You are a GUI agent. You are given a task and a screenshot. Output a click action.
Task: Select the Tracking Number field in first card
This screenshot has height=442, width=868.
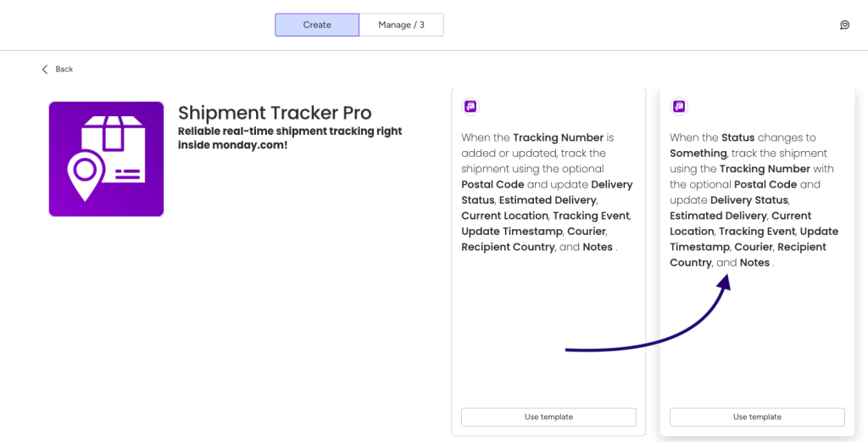[558, 137]
